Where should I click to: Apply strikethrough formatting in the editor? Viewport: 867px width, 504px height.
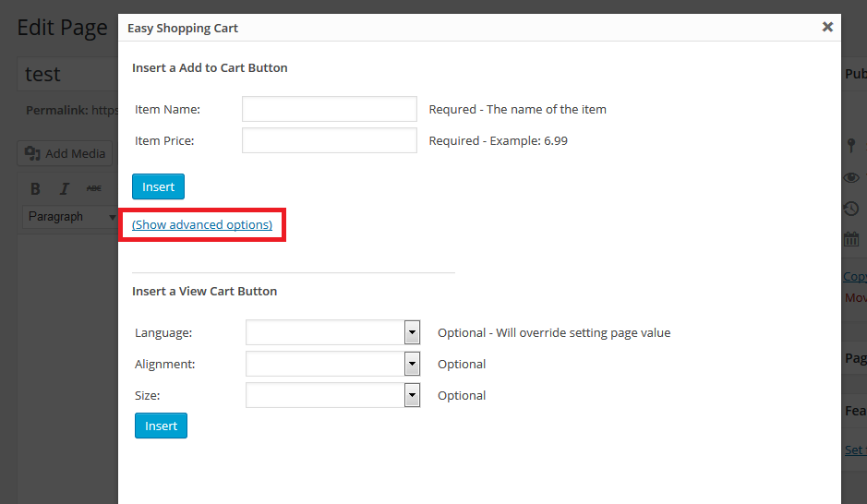[x=93, y=189]
